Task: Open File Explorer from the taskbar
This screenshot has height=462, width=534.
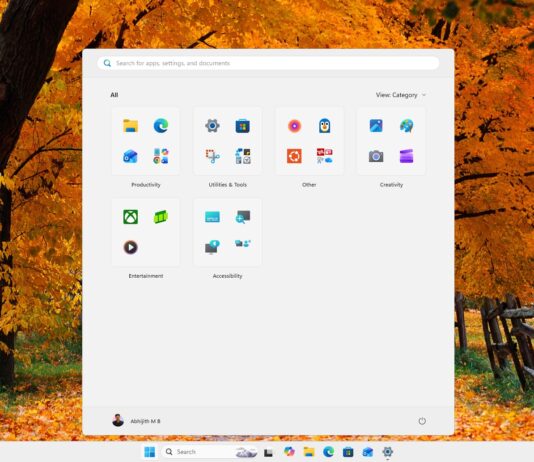Action: point(309,452)
